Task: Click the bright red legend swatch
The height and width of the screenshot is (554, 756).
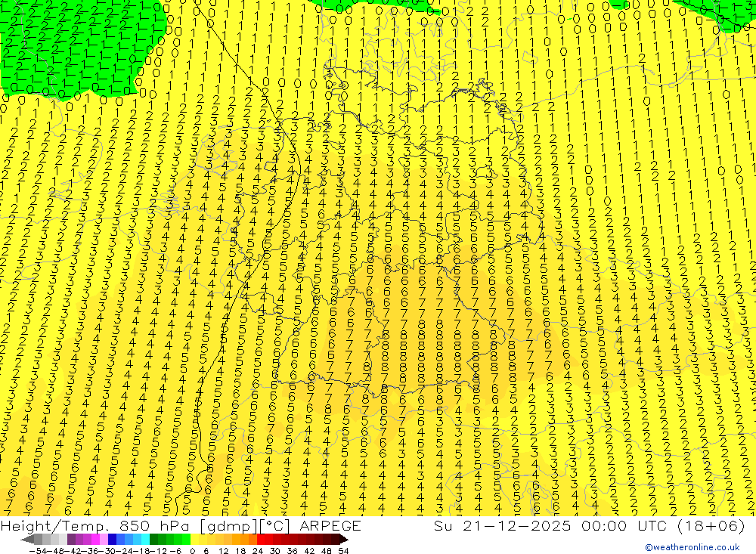Action: pyautogui.click(x=261, y=540)
